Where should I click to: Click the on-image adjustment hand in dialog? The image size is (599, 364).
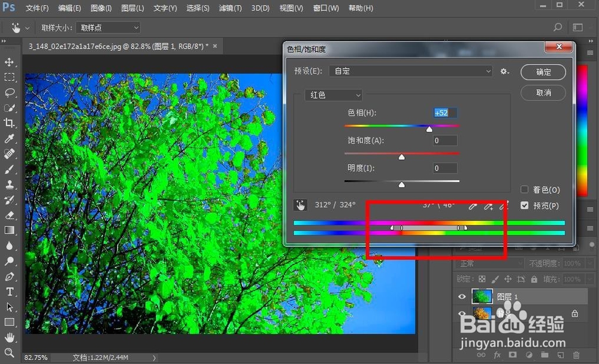(300, 205)
